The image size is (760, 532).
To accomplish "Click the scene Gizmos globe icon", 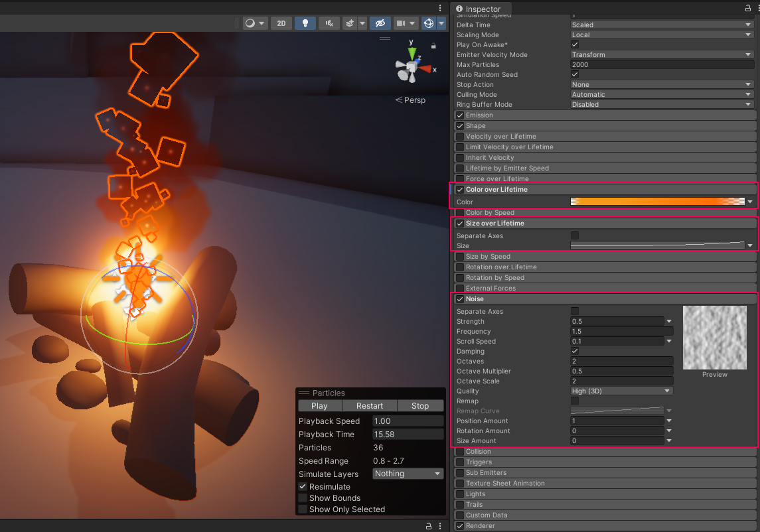I will [x=429, y=23].
